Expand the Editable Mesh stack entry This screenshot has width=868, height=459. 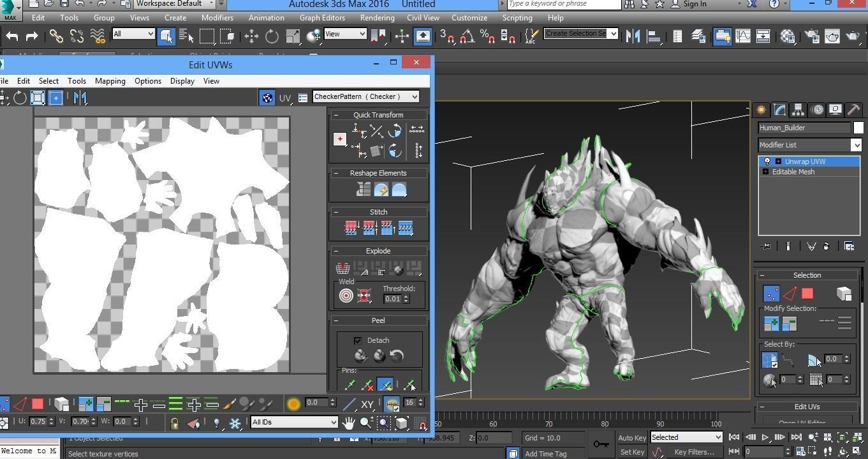[765, 172]
